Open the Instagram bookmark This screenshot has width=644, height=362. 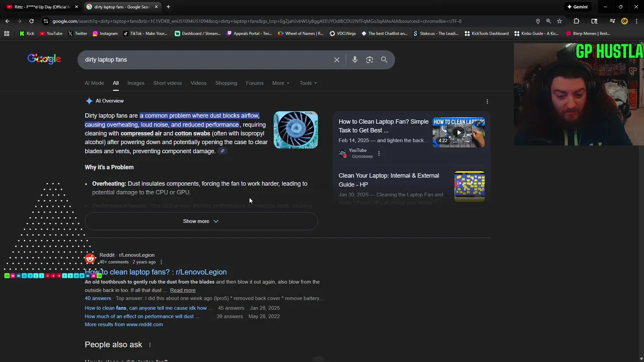(x=105, y=34)
